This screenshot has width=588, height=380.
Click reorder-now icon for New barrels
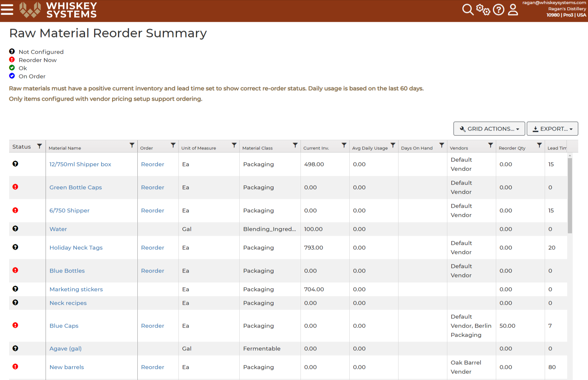15,367
